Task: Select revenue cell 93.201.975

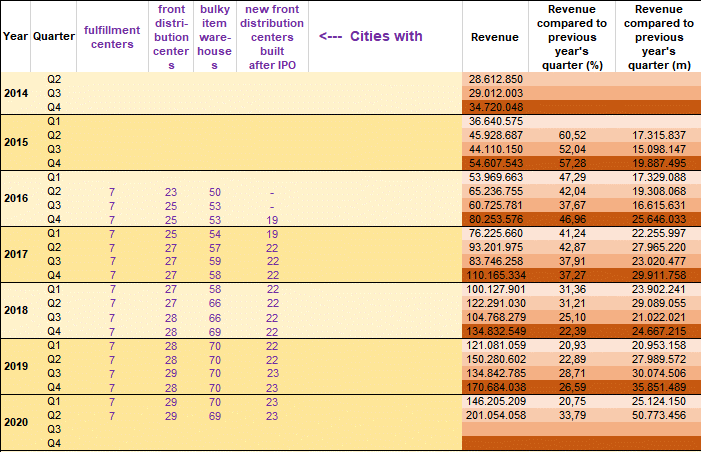Action: pyautogui.click(x=495, y=247)
